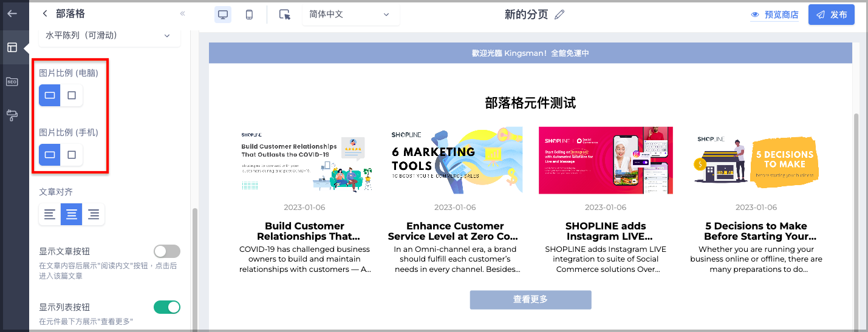Click the COVID-19 article excerpt text

pyautogui.click(x=305, y=259)
